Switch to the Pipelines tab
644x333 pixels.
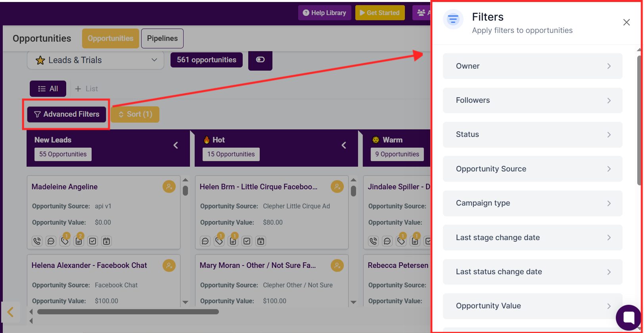pos(162,38)
